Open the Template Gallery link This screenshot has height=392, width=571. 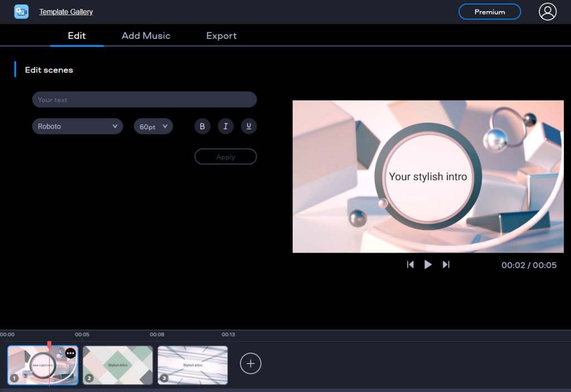[x=65, y=11]
